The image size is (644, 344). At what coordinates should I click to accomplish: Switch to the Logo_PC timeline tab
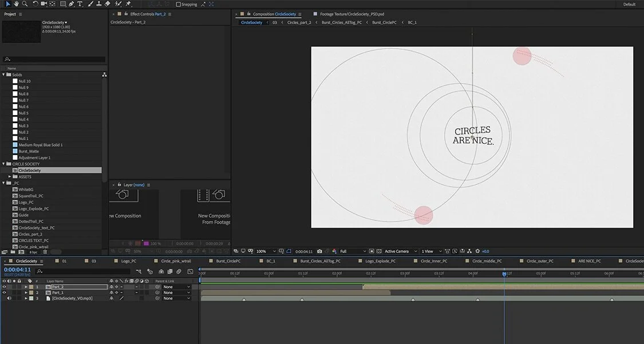[x=128, y=261]
